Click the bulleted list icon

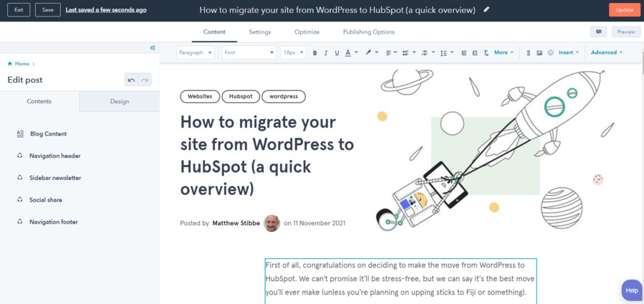[x=405, y=52]
